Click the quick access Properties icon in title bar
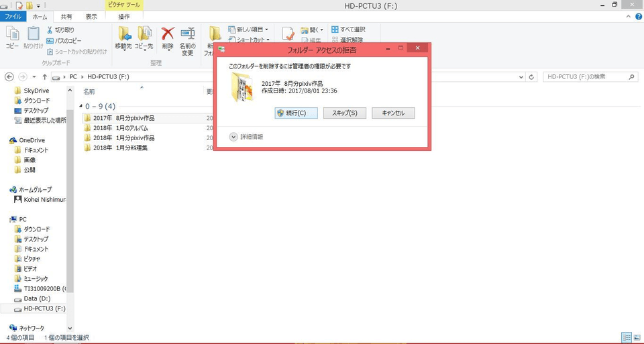Viewport: 644px width, 344px height. pos(19,5)
